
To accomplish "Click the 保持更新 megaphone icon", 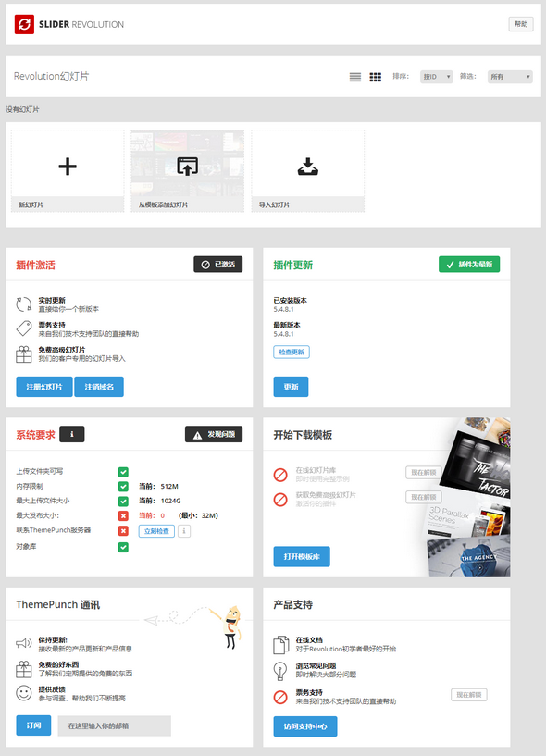I will tap(24, 643).
